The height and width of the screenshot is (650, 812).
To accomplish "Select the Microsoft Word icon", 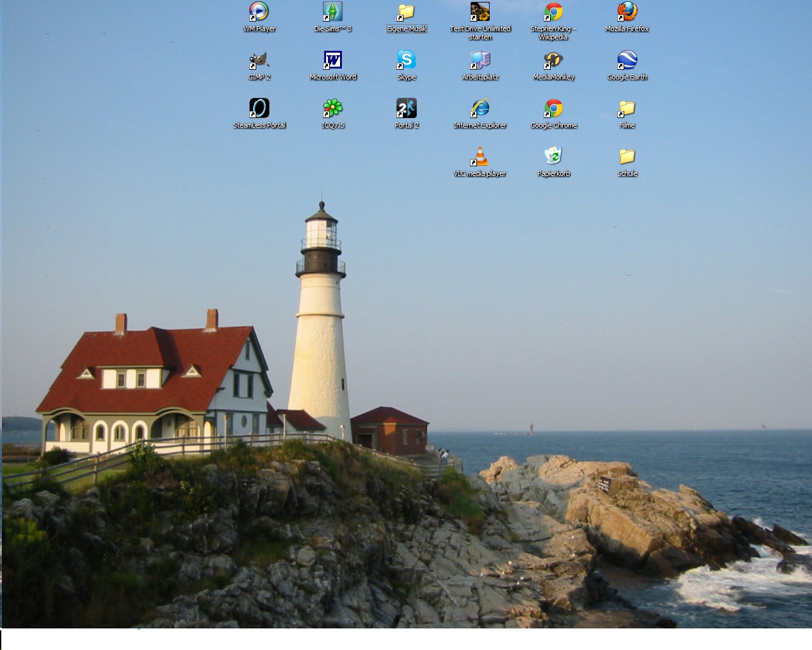I will click(332, 60).
